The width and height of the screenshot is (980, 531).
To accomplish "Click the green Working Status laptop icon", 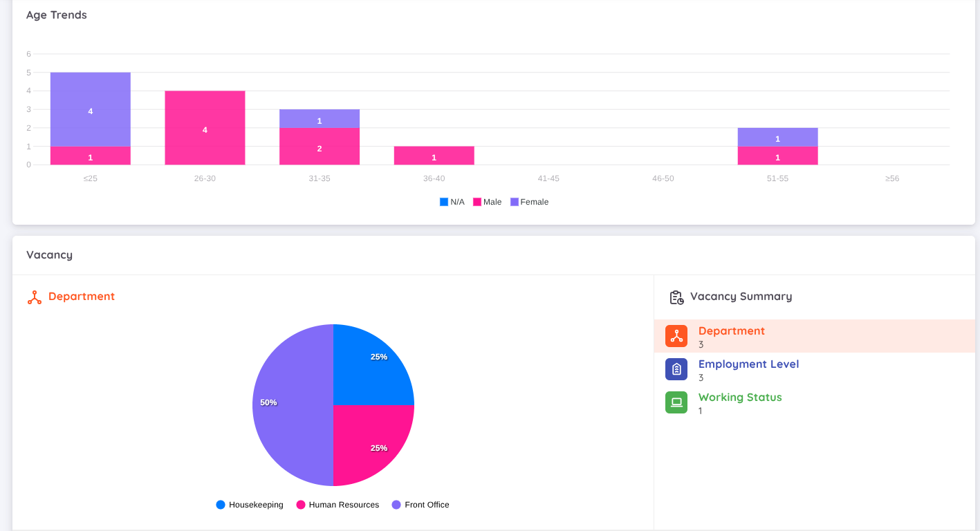I will tap(676, 402).
